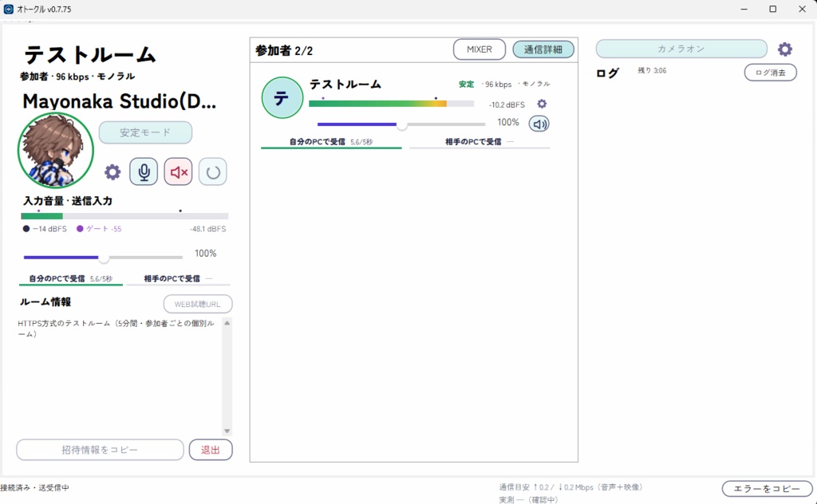
Task: Open gear settings for テストルーム participant
Action: pos(542,104)
